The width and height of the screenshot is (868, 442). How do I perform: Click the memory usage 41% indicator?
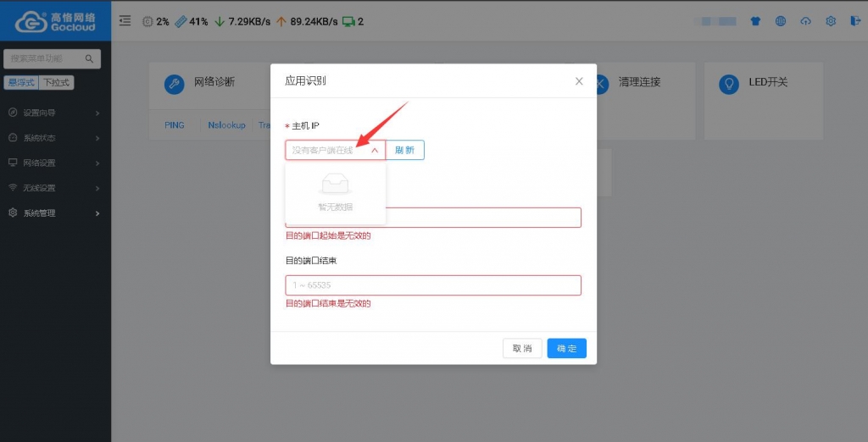click(191, 21)
